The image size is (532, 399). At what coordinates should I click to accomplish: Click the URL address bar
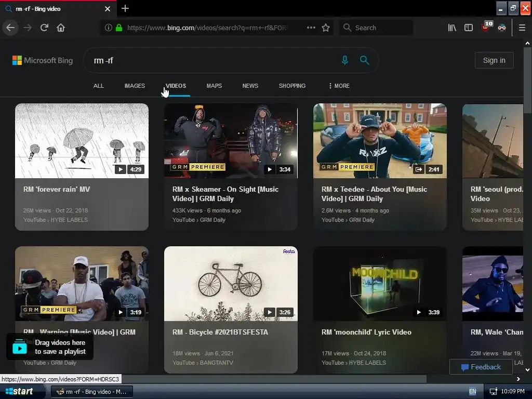coord(208,28)
